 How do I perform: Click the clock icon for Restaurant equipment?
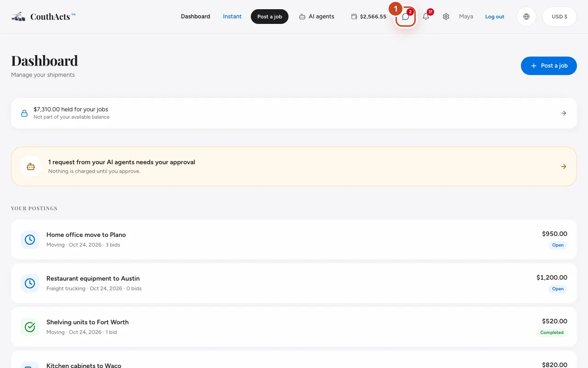(30, 283)
